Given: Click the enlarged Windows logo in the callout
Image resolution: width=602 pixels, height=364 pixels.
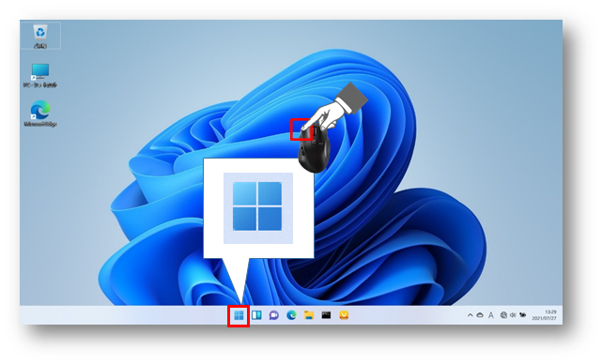Looking at the screenshot, I should pyautogui.click(x=257, y=206).
